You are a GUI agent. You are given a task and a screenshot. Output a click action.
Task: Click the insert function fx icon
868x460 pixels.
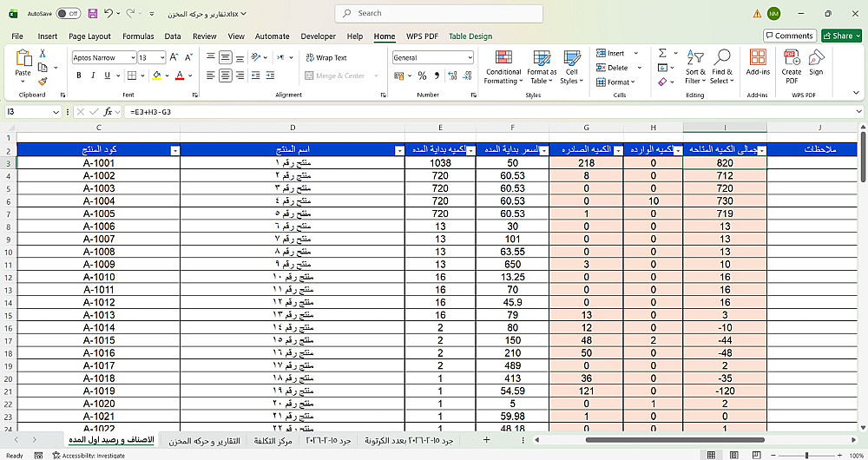[x=108, y=112]
